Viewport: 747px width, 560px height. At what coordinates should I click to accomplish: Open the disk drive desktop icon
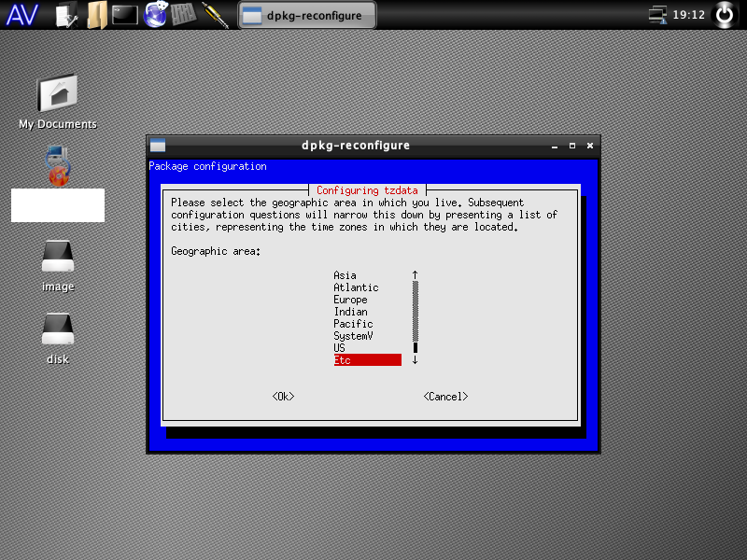coord(58,339)
